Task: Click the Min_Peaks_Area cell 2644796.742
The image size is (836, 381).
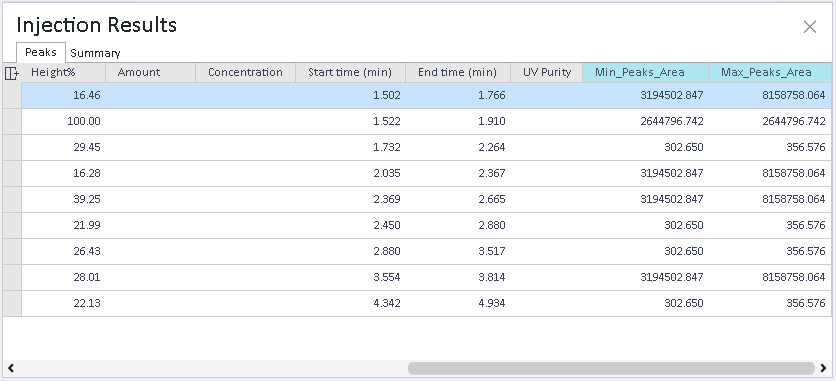Action: click(645, 121)
